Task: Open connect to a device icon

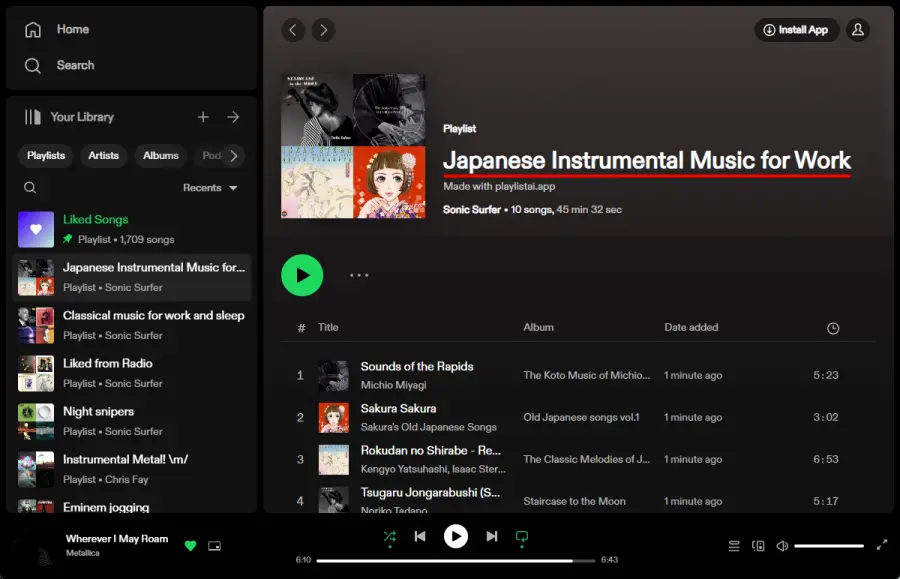Action: pos(758,546)
